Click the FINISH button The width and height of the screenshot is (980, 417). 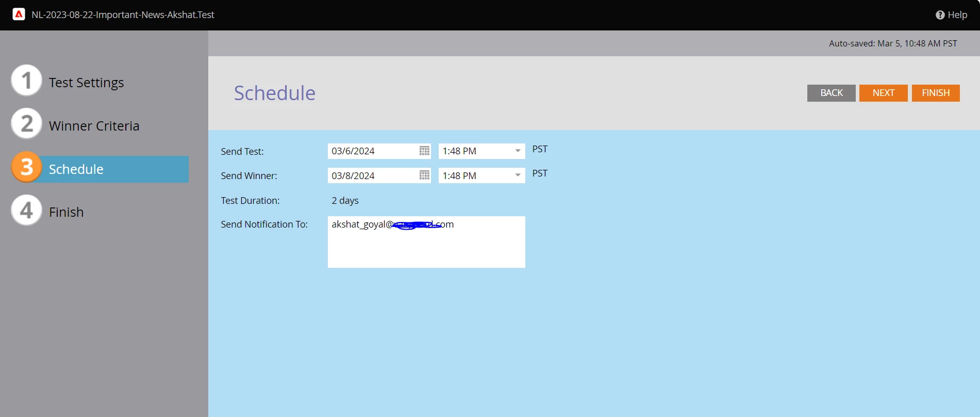(x=936, y=93)
